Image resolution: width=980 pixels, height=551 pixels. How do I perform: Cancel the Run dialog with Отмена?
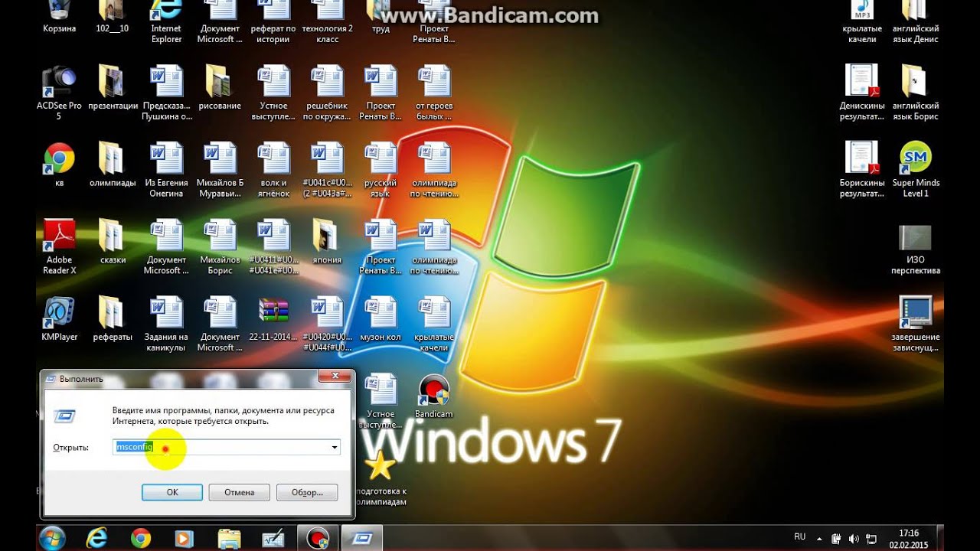coord(240,492)
